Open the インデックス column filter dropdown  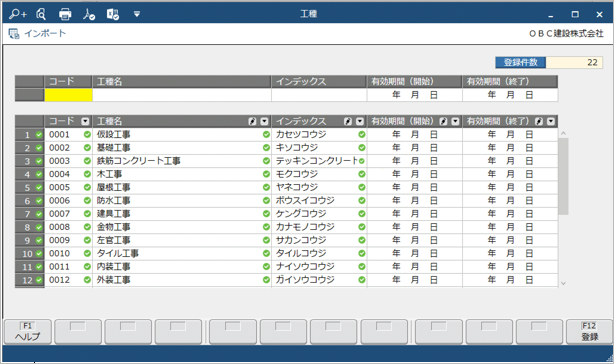360,121
